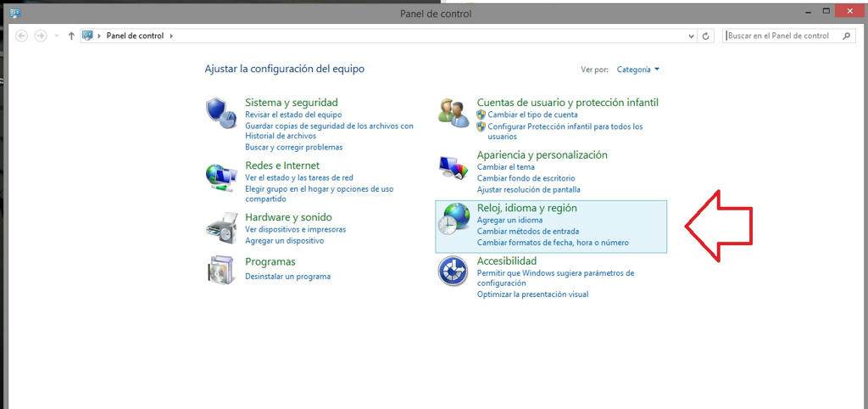Open the Redes e Internet globe icon
Image resolution: width=868 pixels, height=409 pixels.
(221, 178)
